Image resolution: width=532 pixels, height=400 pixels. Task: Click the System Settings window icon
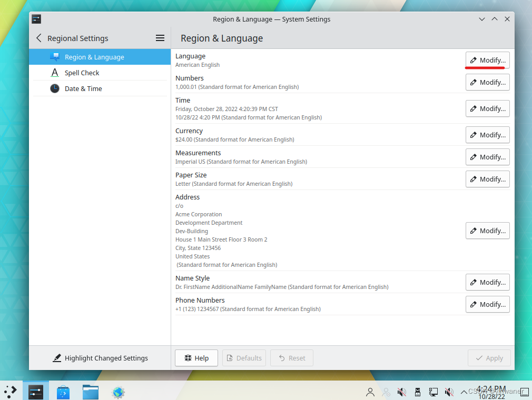click(x=36, y=19)
